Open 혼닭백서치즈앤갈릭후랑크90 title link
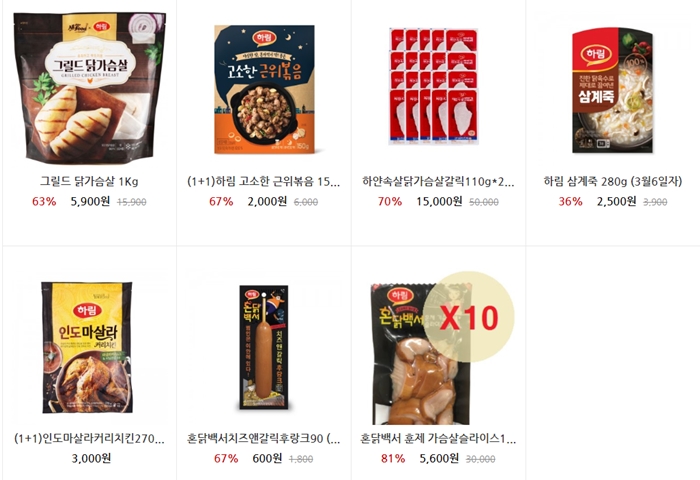This screenshot has width=700, height=480. click(264, 438)
